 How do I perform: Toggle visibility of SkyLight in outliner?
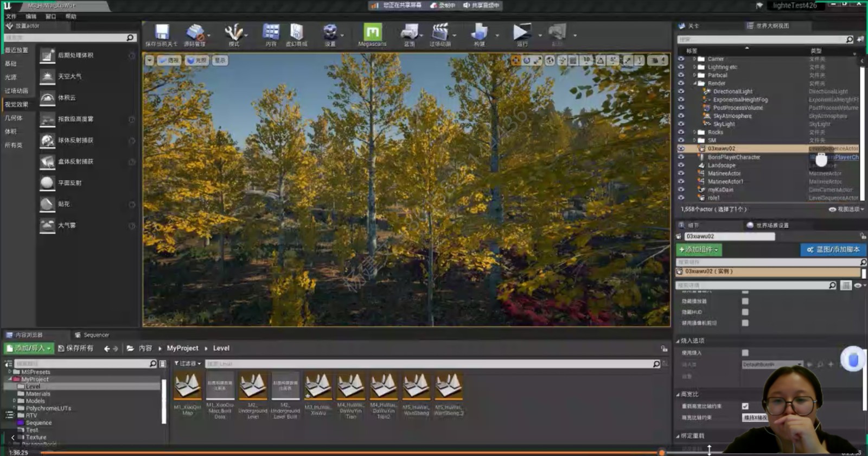point(681,124)
